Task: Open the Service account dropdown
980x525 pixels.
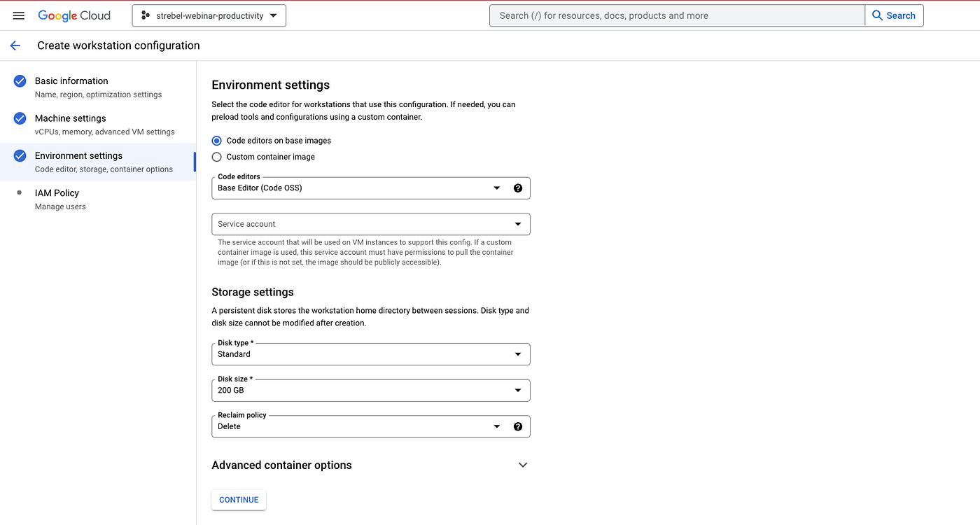Action: (370, 224)
